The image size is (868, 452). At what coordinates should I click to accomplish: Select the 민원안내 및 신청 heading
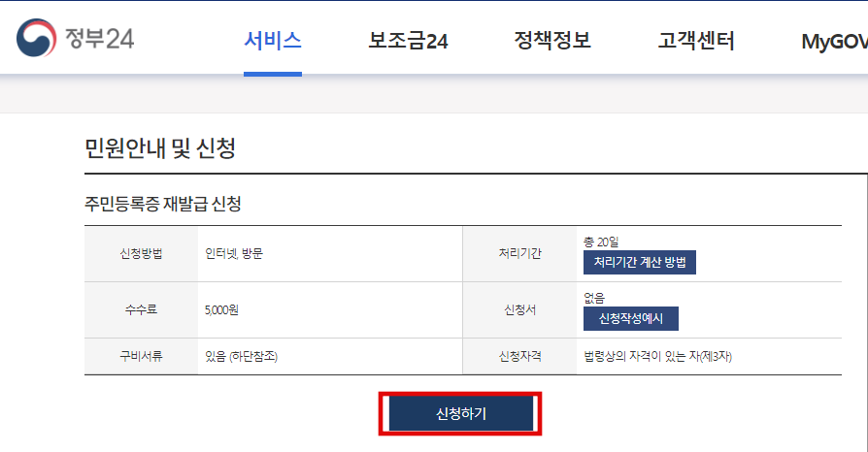[x=160, y=148]
